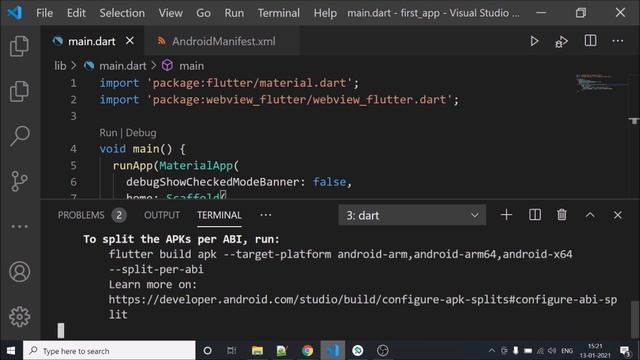Click the editor minimap preview
640x360 pixels.
601,83
